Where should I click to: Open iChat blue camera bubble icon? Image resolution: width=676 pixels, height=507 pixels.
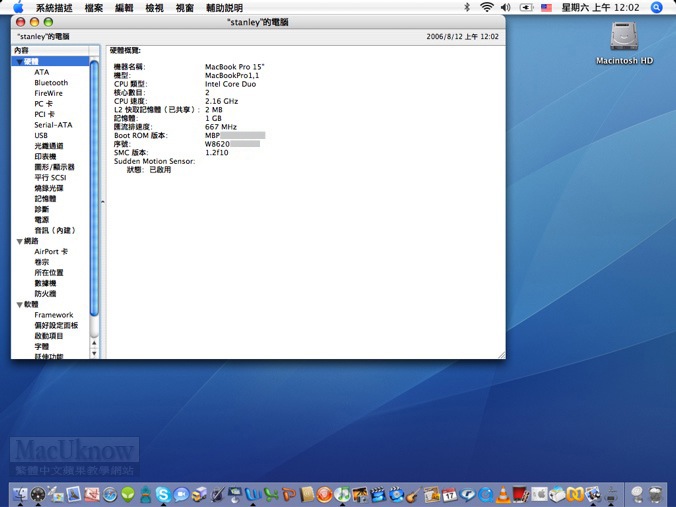pos(182,494)
